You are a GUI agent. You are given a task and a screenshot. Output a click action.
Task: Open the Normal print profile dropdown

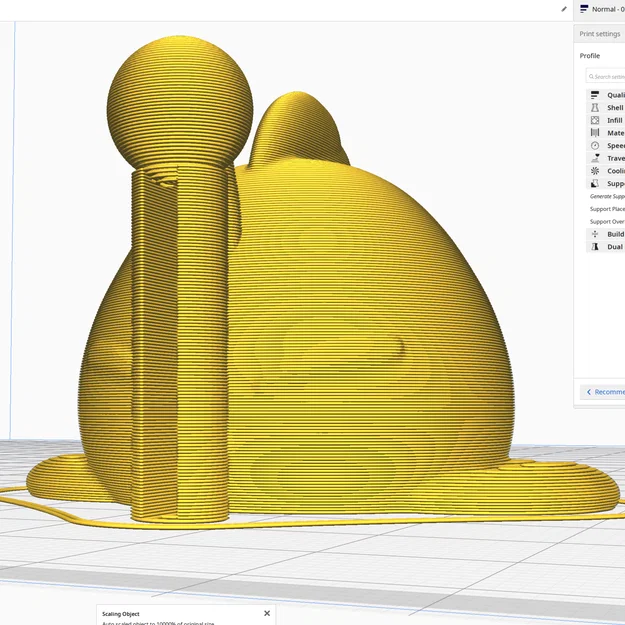(601, 9)
